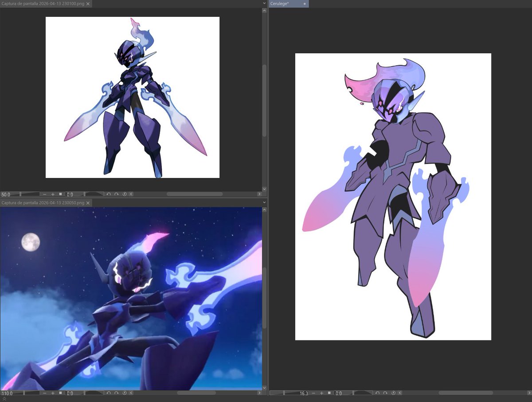The image size is (532, 402).
Task: Zoom out in the 230050.png canvas
Action: [x=44, y=393]
